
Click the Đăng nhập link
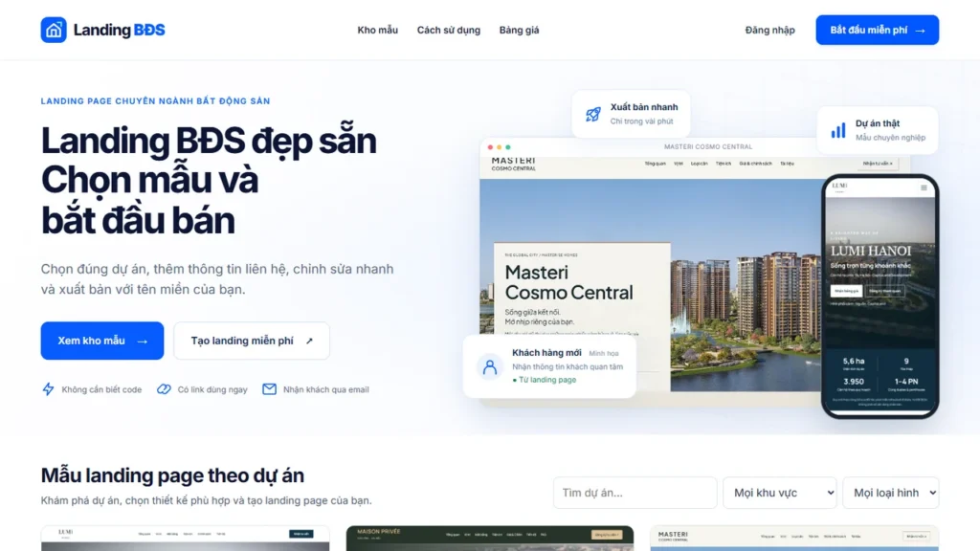(x=770, y=30)
